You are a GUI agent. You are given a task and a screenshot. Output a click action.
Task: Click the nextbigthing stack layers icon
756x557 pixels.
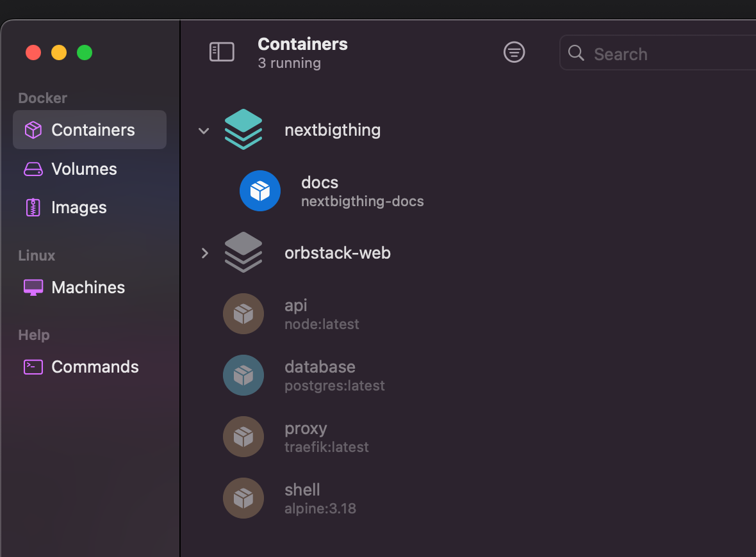click(x=243, y=129)
